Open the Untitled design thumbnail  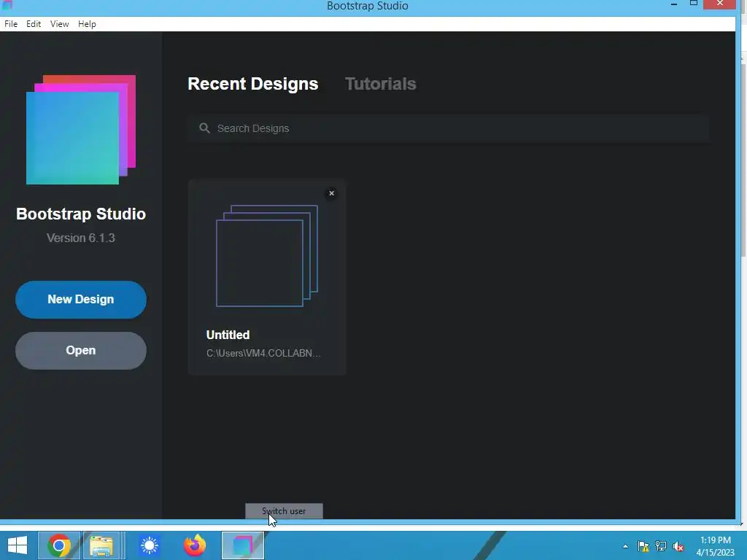267,256
